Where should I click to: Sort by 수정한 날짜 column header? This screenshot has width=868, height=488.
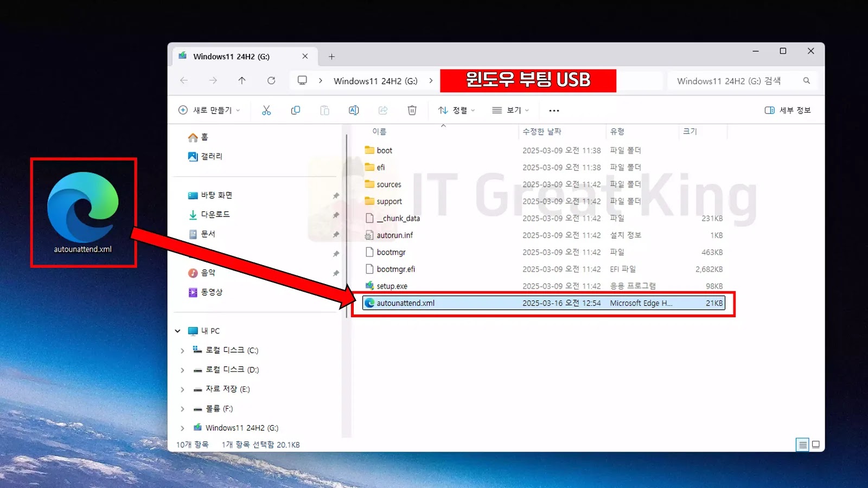click(x=541, y=131)
